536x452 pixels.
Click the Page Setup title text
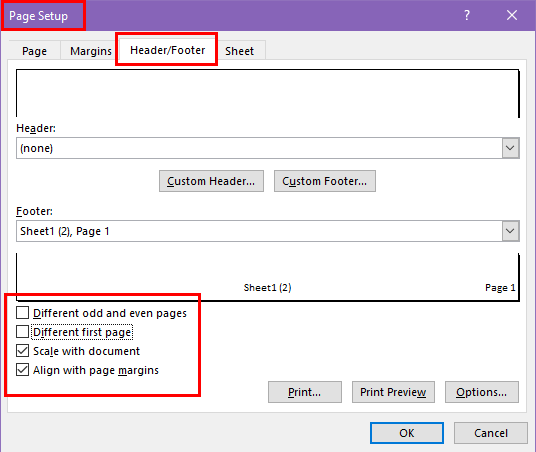[x=38, y=16]
